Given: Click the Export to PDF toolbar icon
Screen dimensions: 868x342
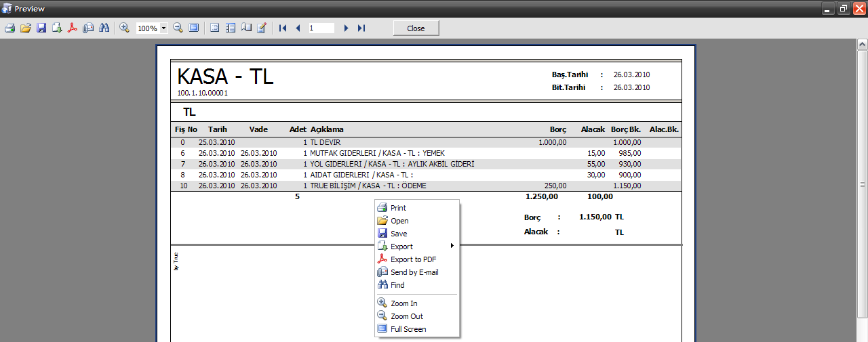Looking at the screenshot, I should click(x=73, y=28).
